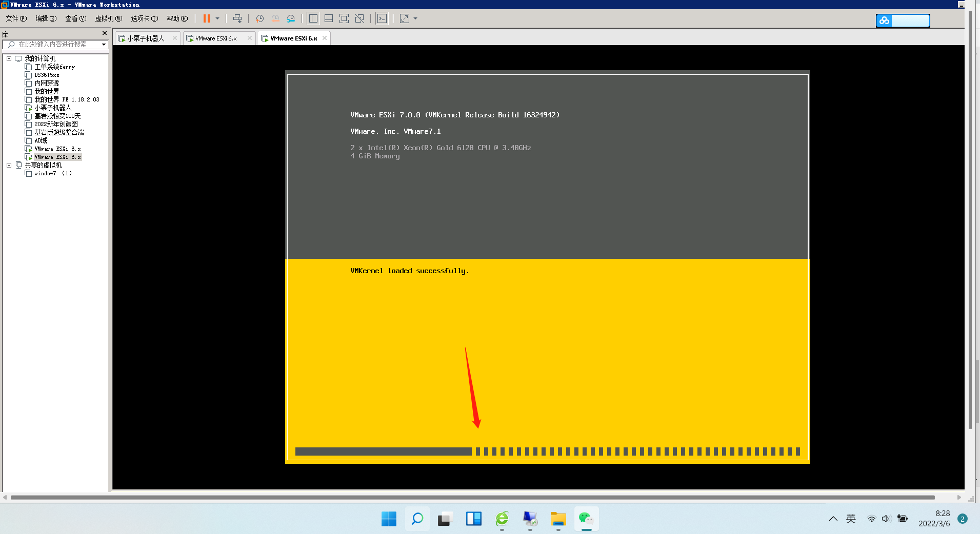Take a snapshot of this VM
The width and height of the screenshot is (980, 534).
click(260, 18)
